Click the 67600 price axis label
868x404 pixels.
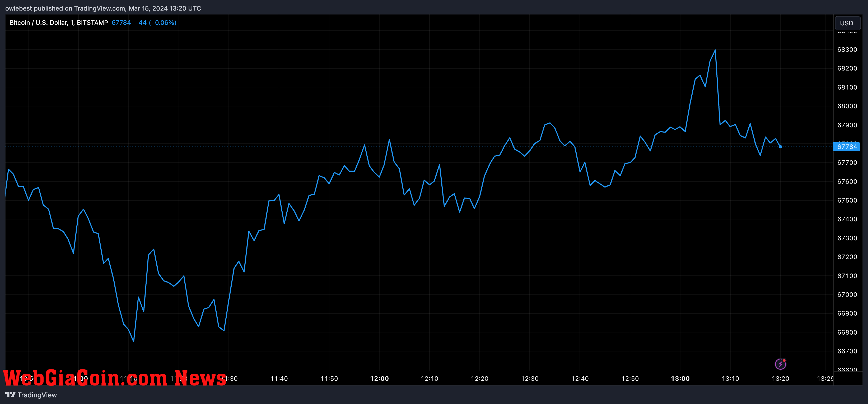tap(847, 182)
